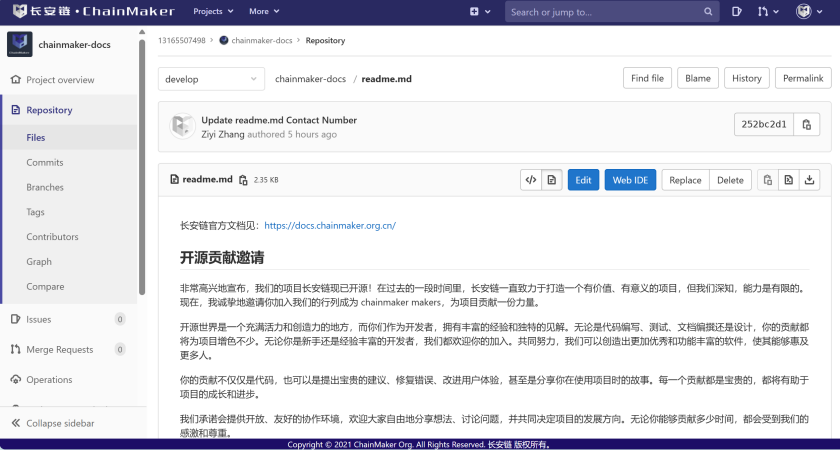Open the raw file icon
The width and height of the screenshot is (840, 450).
point(789,180)
